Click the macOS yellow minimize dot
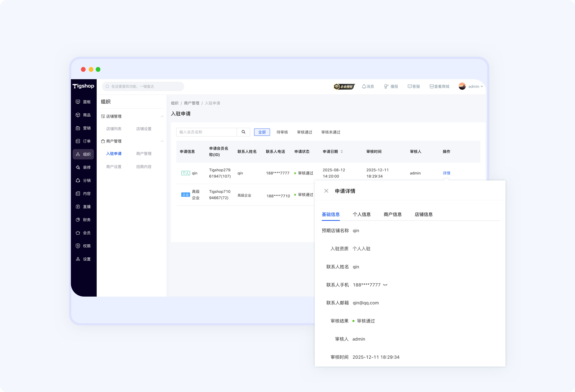The height and width of the screenshot is (392, 575). [91, 69]
